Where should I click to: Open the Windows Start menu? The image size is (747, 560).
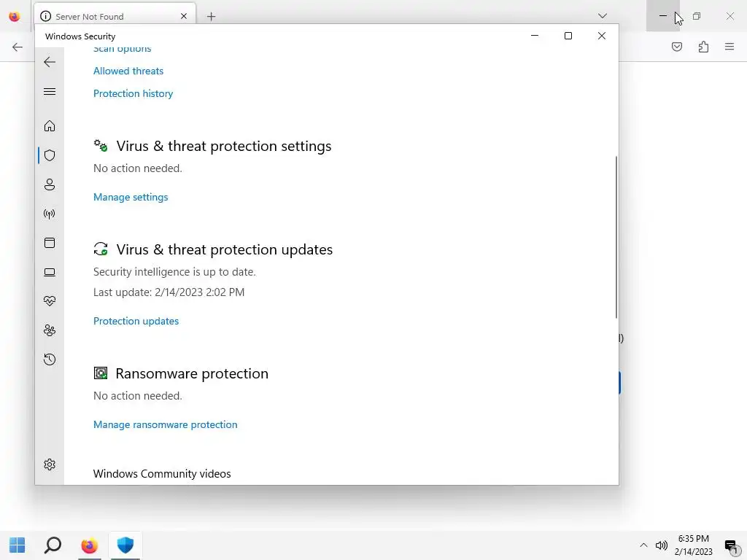click(18, 545)
